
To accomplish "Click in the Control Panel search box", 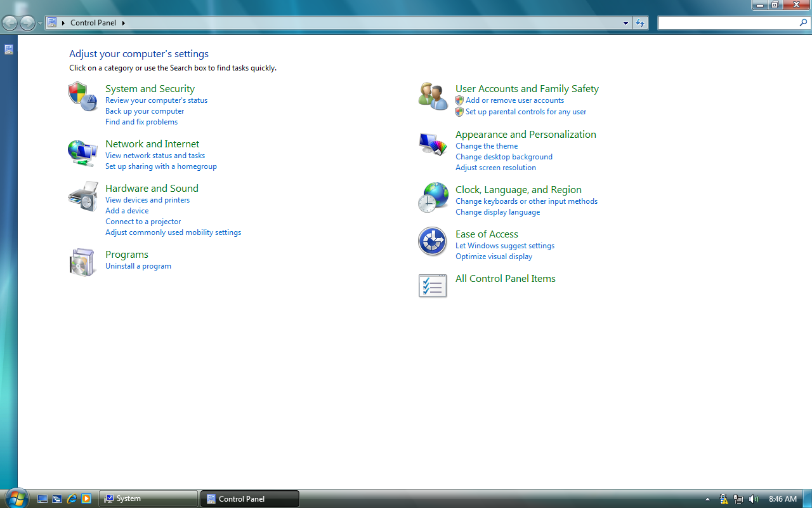I will coord(728,23).
